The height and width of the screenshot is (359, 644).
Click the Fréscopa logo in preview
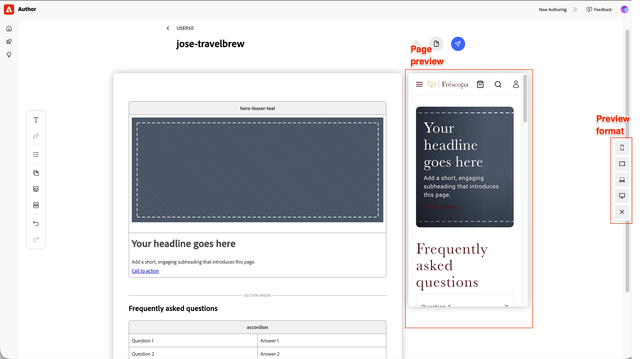pos(448,84)
